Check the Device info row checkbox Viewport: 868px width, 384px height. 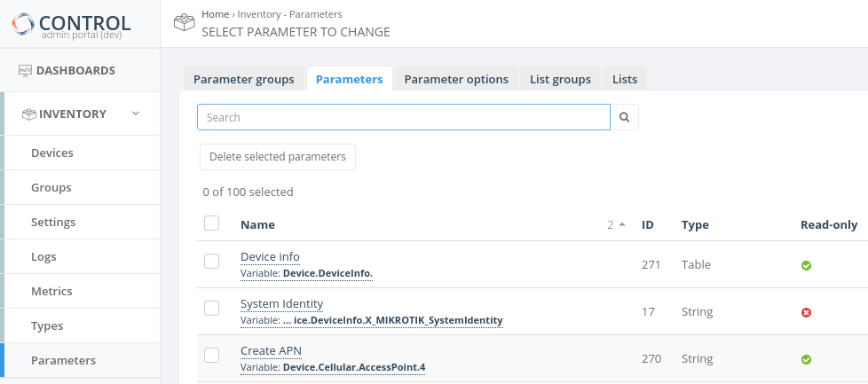point(211,261)
